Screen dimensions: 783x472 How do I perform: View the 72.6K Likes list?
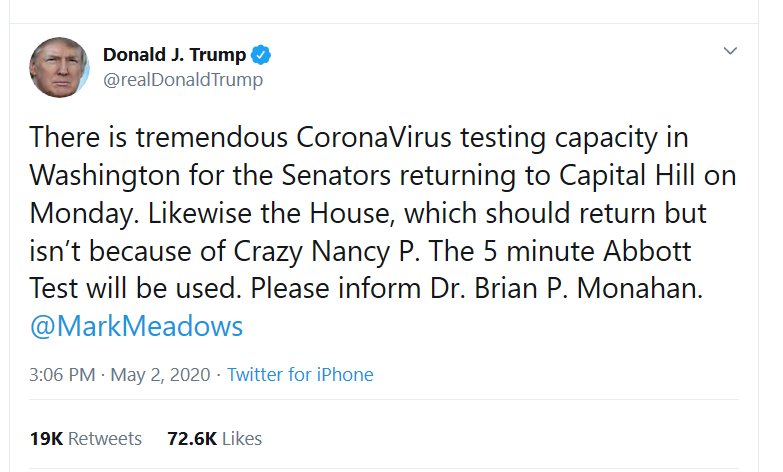click(x=214, y=438)
